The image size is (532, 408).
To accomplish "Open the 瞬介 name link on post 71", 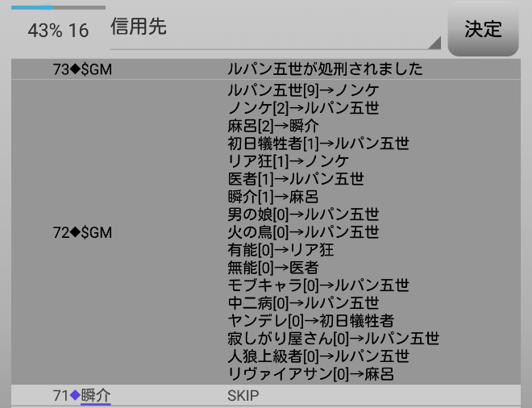I will (x=96, y=395).
